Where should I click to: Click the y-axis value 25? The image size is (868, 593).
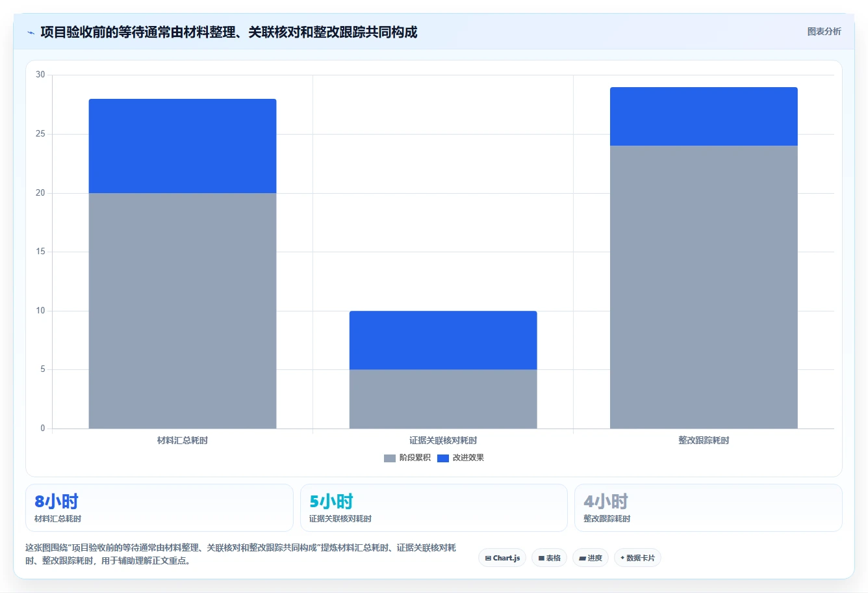pyautogui.click(x=40, y=134)
